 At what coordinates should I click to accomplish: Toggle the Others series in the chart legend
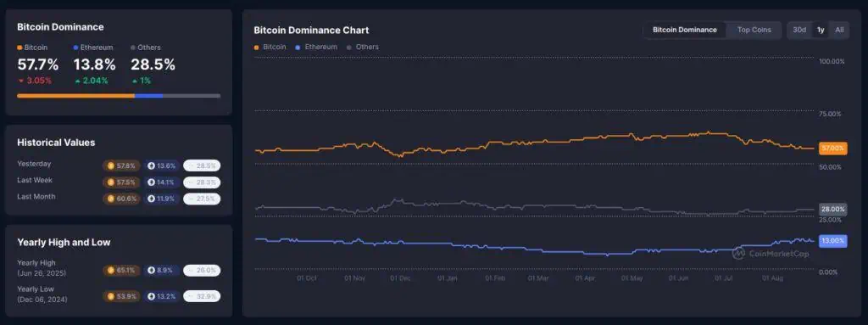coord(363,48)
